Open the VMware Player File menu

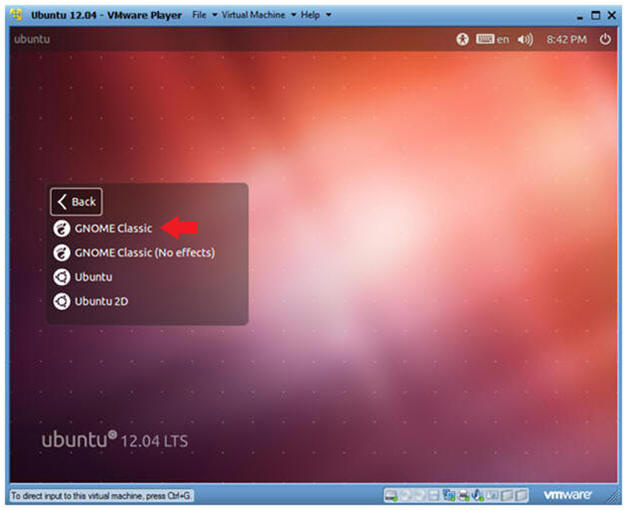click(x=199, y=15)
